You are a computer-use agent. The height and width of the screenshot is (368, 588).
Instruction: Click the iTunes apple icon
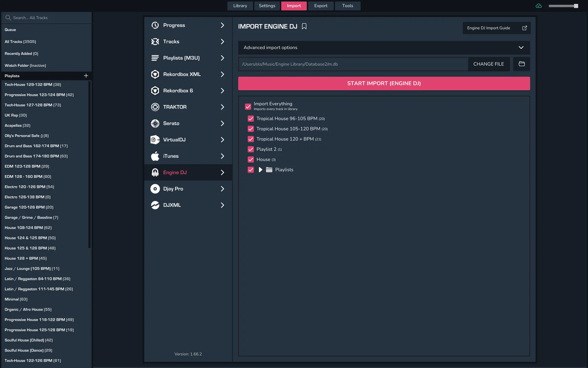[155, 156]
